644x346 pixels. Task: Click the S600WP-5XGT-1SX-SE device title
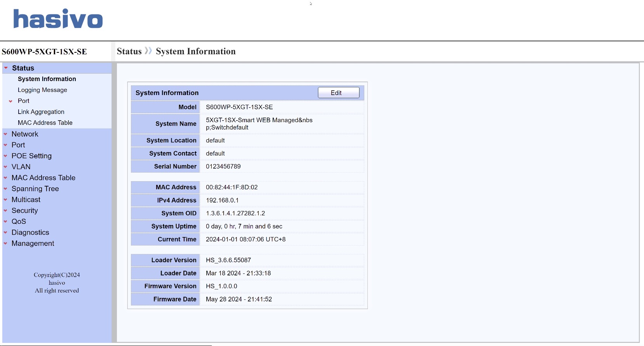(44, 52)
